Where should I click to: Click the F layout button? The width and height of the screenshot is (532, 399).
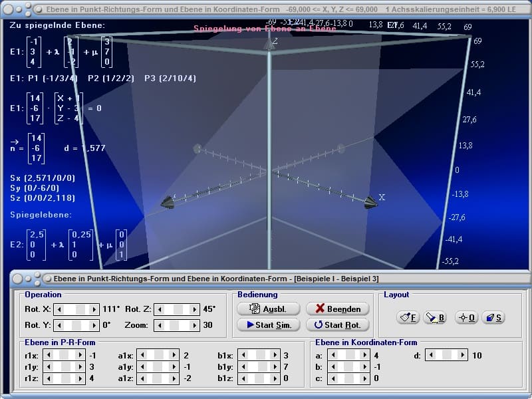408,318
